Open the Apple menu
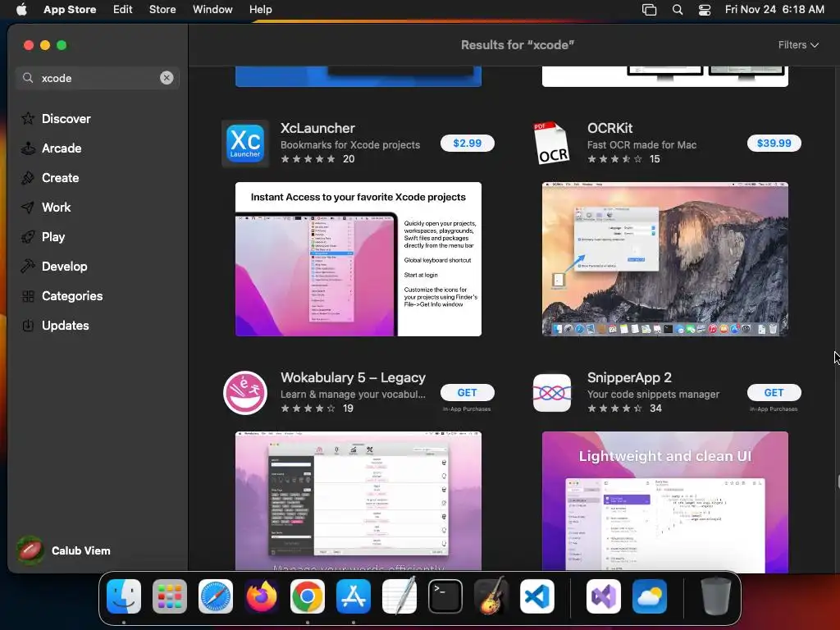This screenshot has height=630, width=840. pos(21,9)
